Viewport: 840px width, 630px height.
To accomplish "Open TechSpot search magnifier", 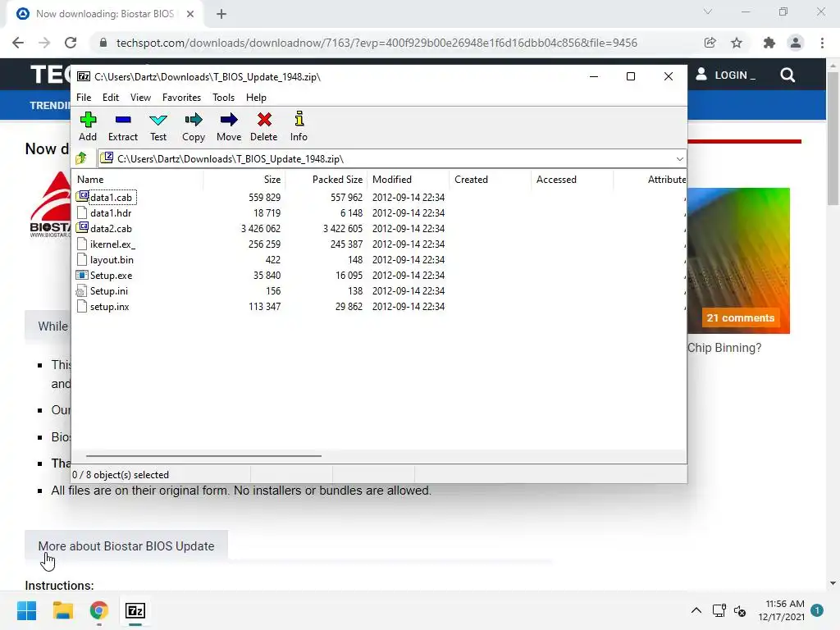I will point(787,75).
